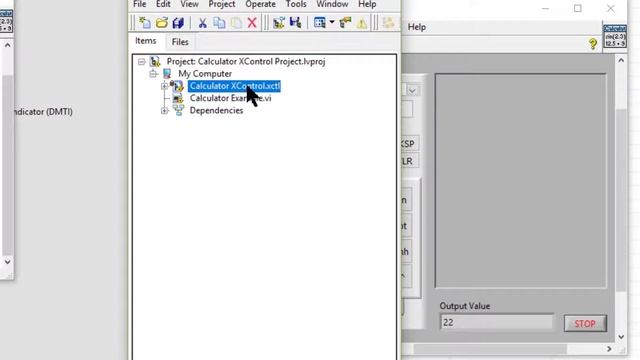640x360 pixels.
Task: Collapse the My Computer node
Action: pos(153,74)
